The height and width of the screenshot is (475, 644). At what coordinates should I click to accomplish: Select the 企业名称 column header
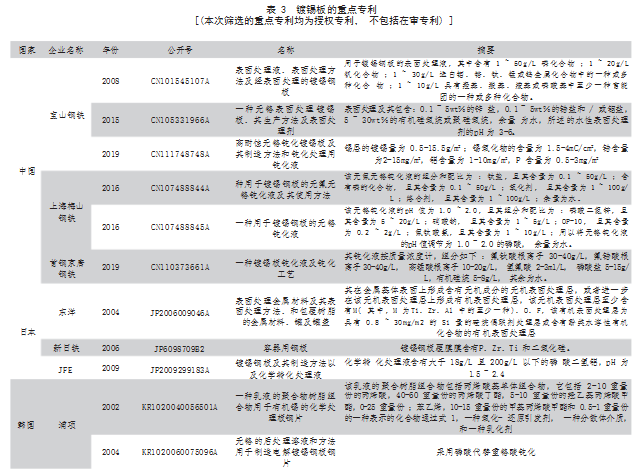(x=66, y=49)
